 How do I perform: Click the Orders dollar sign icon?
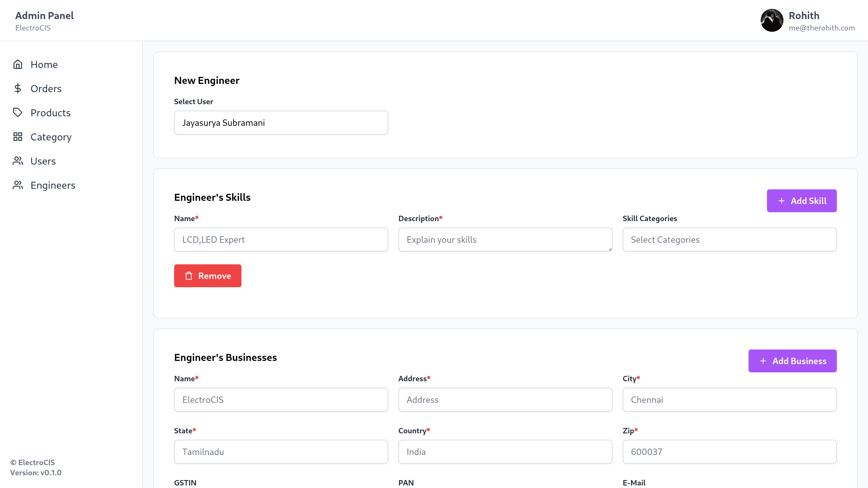click(17, 89)
